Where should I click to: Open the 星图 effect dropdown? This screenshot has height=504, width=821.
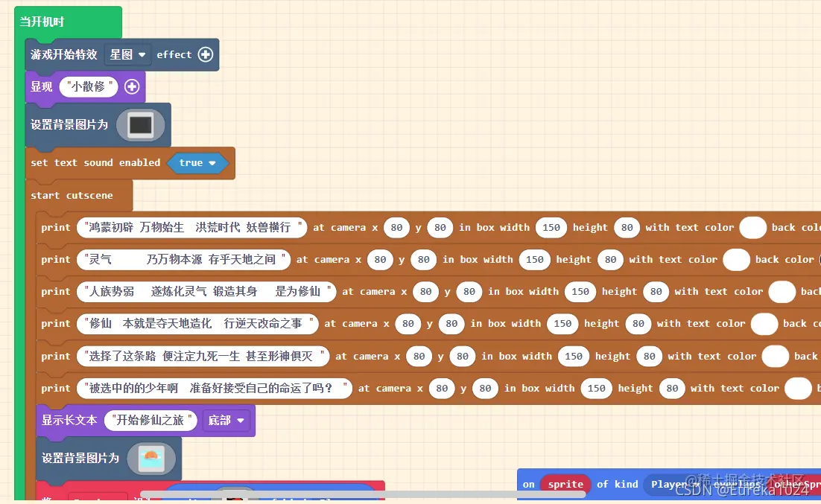[127, 54]
